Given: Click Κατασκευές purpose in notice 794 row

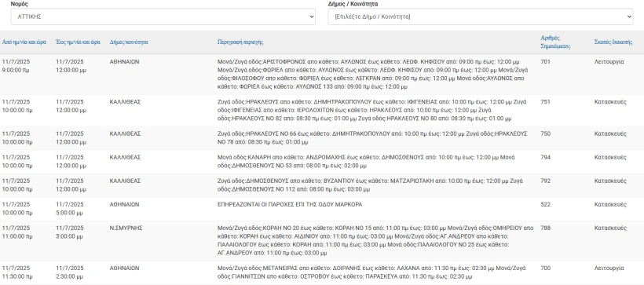Looking at the screenshot, I should pyautogui.click(x=610, y=157).
